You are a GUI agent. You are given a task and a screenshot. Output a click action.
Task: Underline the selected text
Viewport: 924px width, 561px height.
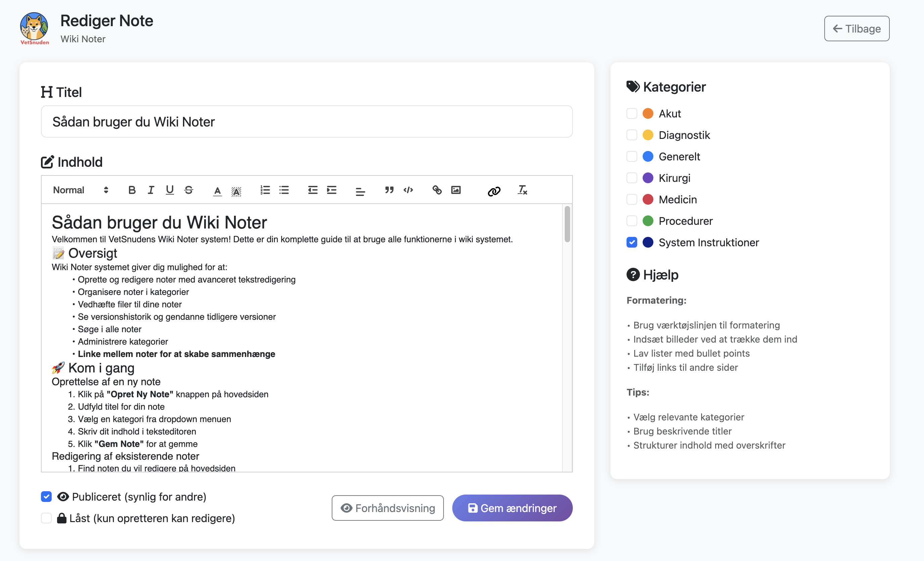(170, 190)
